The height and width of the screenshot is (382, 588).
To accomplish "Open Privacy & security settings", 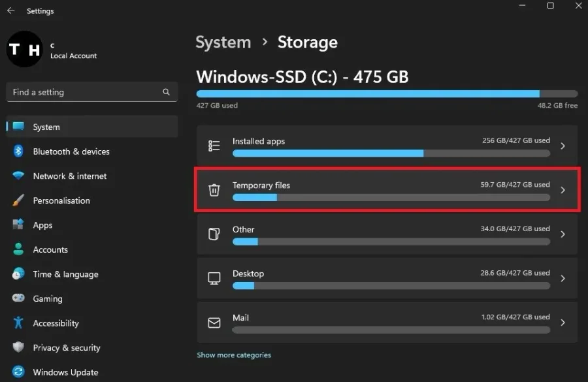I will point(92,347).
